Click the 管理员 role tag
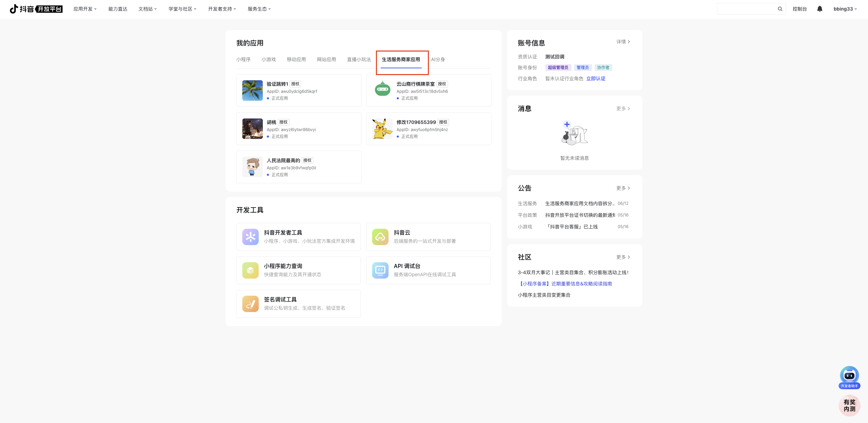 [x=583, y=68]
